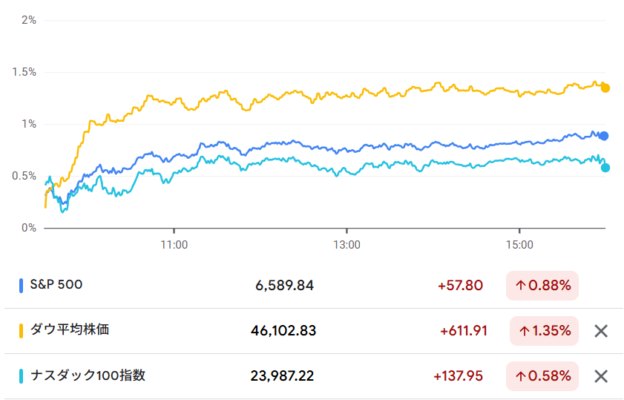Remove ナスダック100指数 with its X icon
This screenshot has width=624, height=400.
pyautogui.click(x=601, y=376)
